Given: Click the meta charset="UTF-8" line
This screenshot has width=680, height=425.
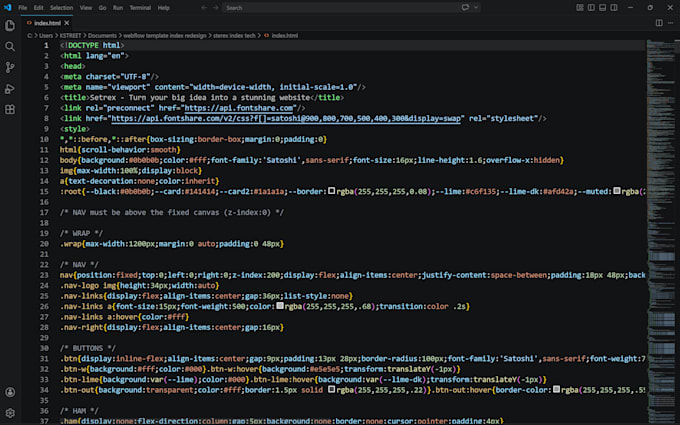Looking at the screenshot, I should click(109, 77).
